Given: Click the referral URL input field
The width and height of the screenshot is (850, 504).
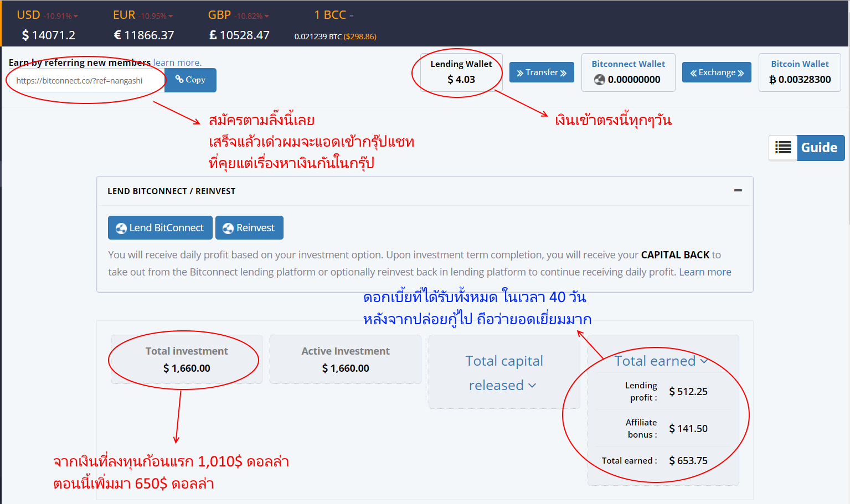Looking at the screenshot, I should (86, 80).
